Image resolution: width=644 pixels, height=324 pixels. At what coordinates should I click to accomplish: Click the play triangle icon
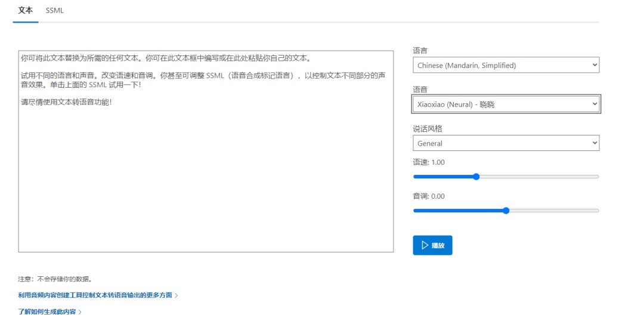point(425,245)
